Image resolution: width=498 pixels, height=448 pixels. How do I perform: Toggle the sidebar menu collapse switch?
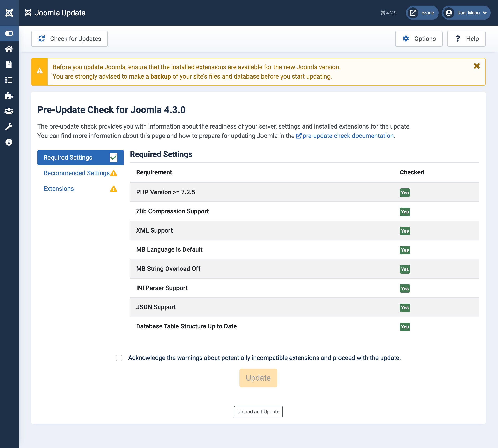[9, 33]
